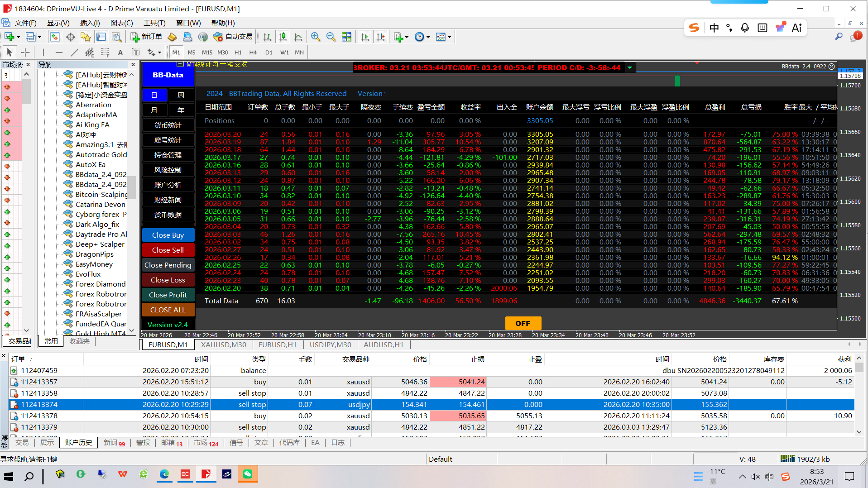Switch to the H1 timeframe
The width and height of the screenshot is (868, 488).
coord(238,53)
